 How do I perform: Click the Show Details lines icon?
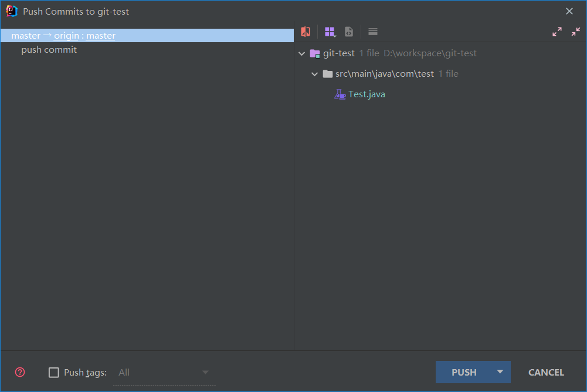click(373, 32)
